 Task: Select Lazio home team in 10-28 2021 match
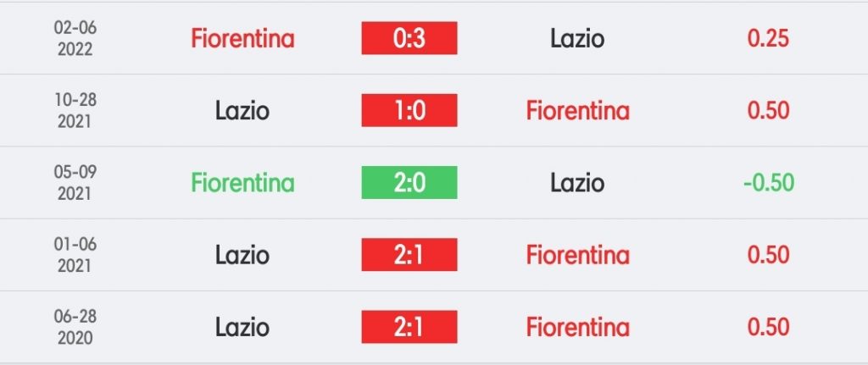pos(242,111)
